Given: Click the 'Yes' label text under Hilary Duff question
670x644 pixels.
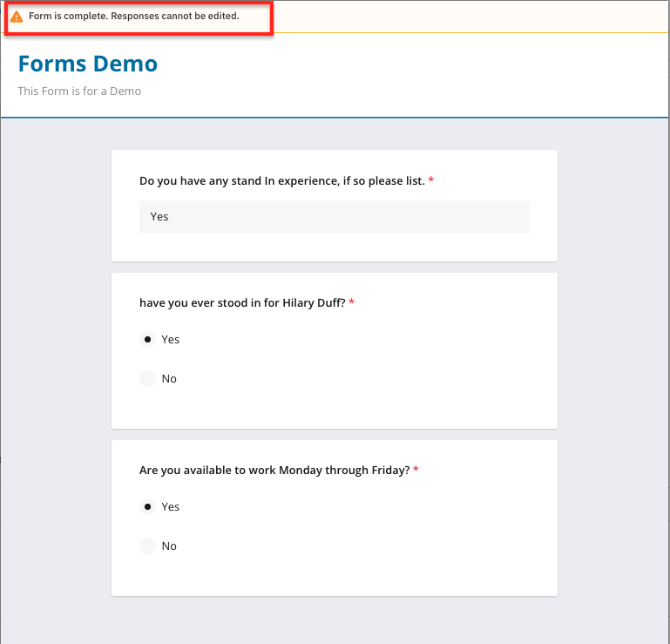Looking at the screenshot, I should [171, 340].
